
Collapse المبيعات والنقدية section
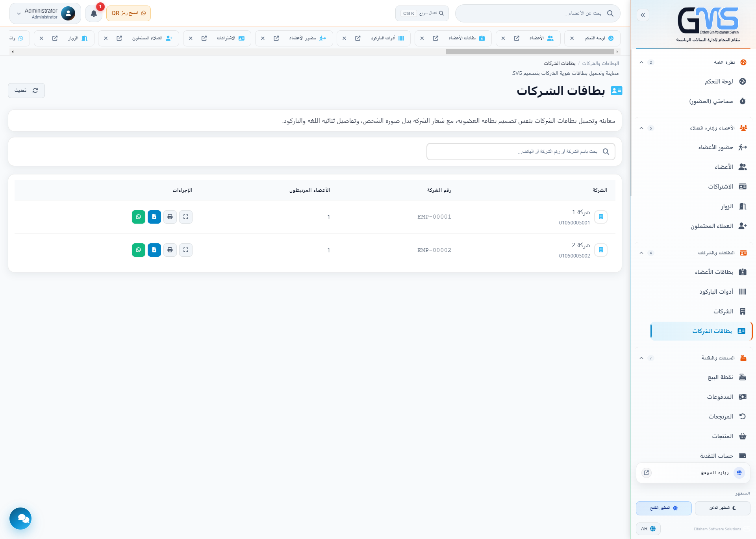pos(641,358)
